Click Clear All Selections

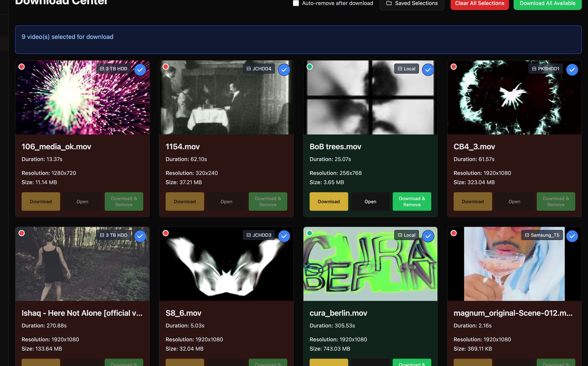click(479, 3)
